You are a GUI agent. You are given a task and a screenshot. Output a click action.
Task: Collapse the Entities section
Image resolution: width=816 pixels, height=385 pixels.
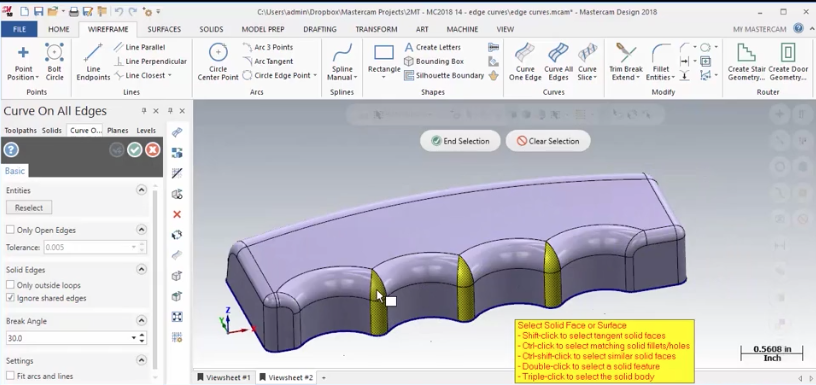point(141,190)
